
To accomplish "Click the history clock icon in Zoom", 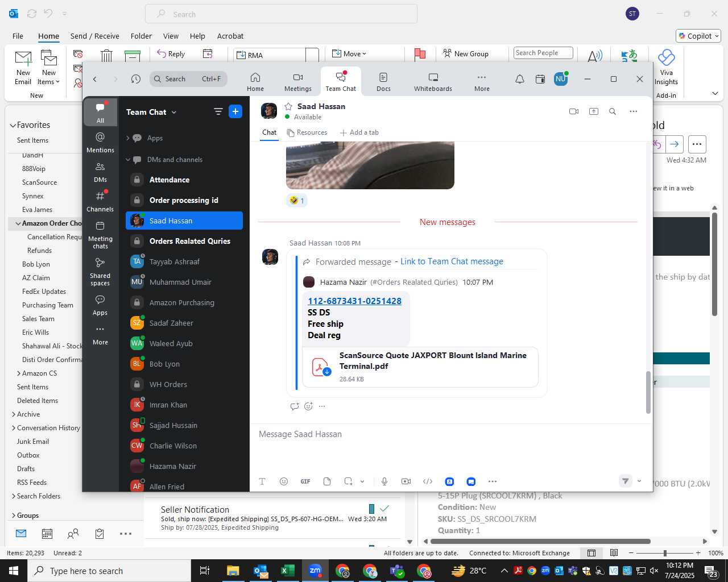I will tap(135, 79).
